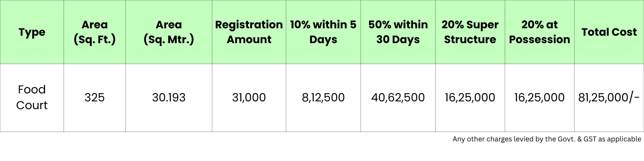Click the 31,000 registration amount cell

point(249,97)
